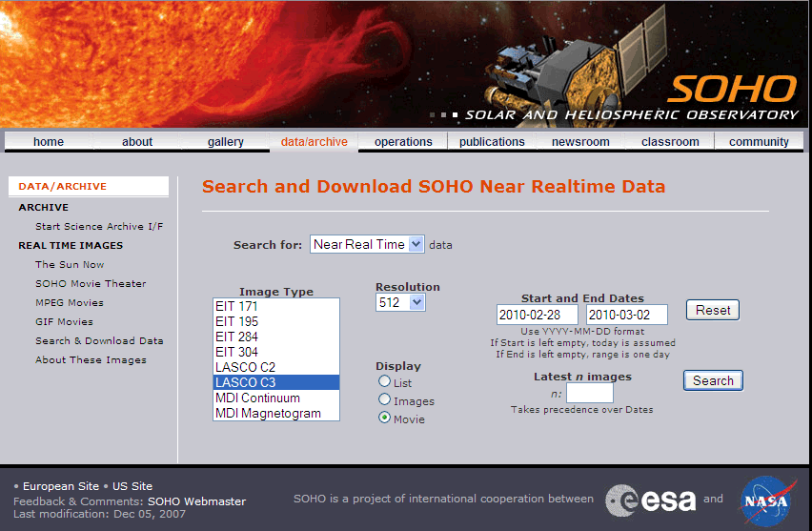Click the SOHO Webmaster link
Image resolution: width=812 pixels, height=531 pixels.
click(x=196, y=501)
